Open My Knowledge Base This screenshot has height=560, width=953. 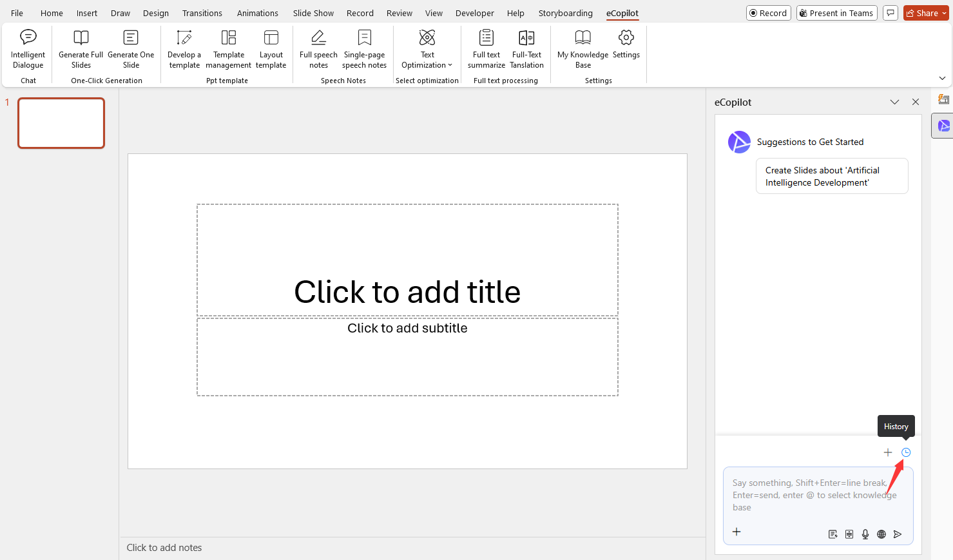[582, 49]
